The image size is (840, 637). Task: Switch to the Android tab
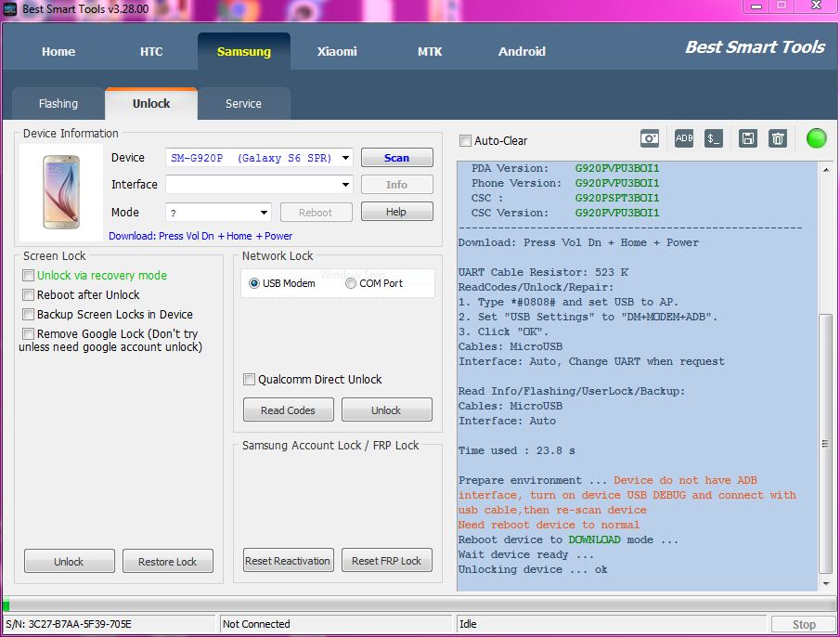pos(522,51)
